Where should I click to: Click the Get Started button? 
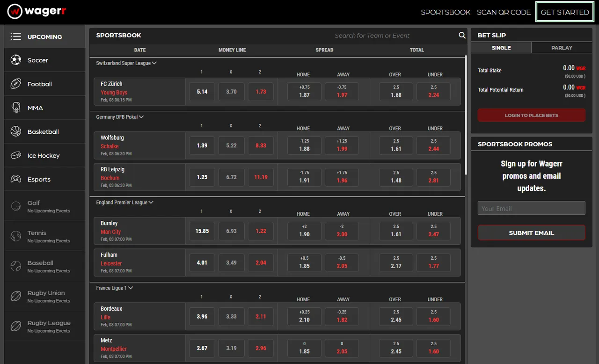[565, 12]
